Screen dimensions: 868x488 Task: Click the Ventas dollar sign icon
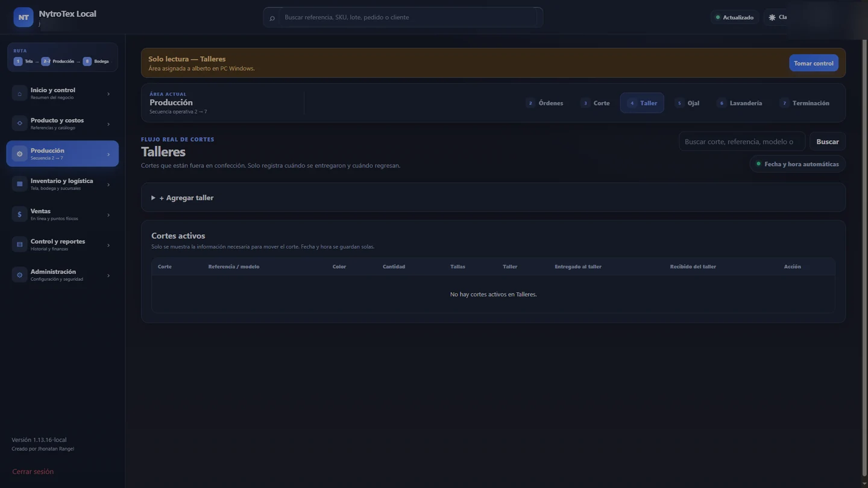pos(19,214)
